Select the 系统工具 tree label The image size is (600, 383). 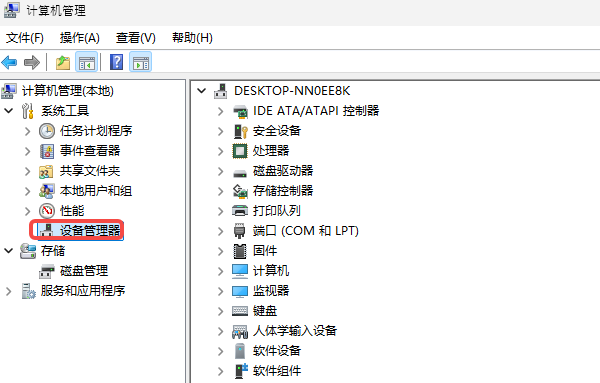click(x=65, y=111)
